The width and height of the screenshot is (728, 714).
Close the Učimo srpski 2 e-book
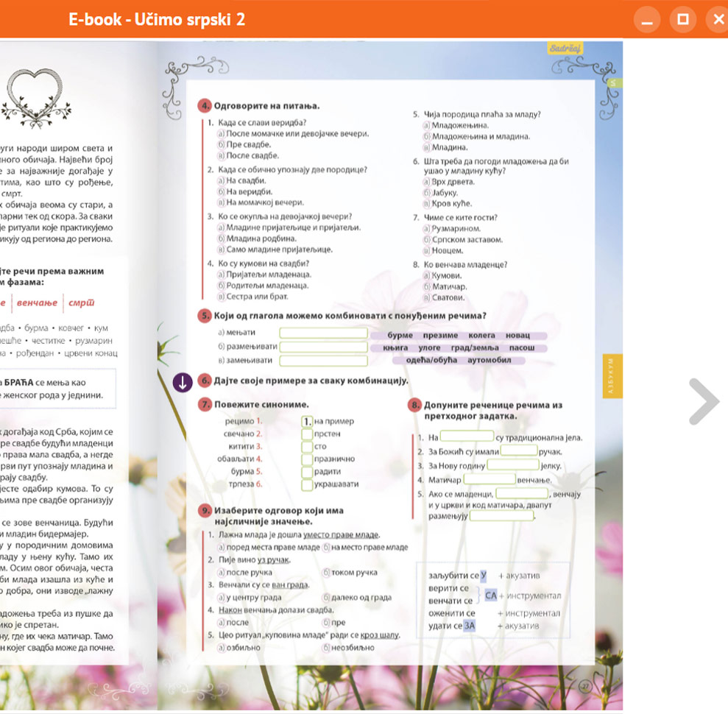pyautogui.click(x=718, y=20)
